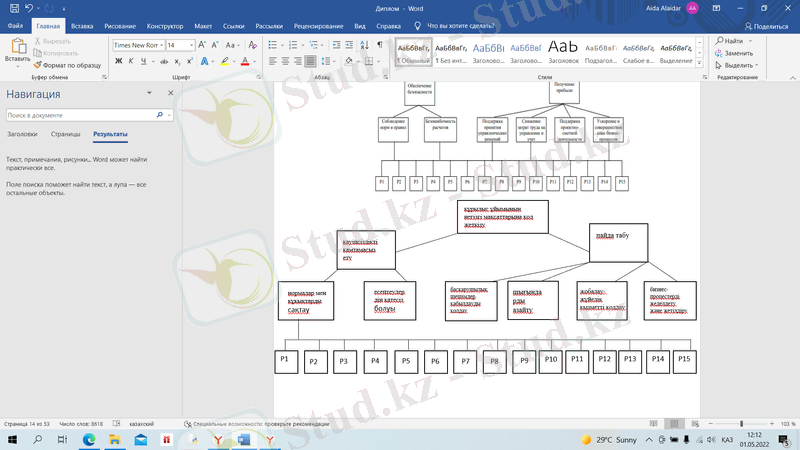Close the Навигация pane
800x450 pixels.
[x=170, y=93]
